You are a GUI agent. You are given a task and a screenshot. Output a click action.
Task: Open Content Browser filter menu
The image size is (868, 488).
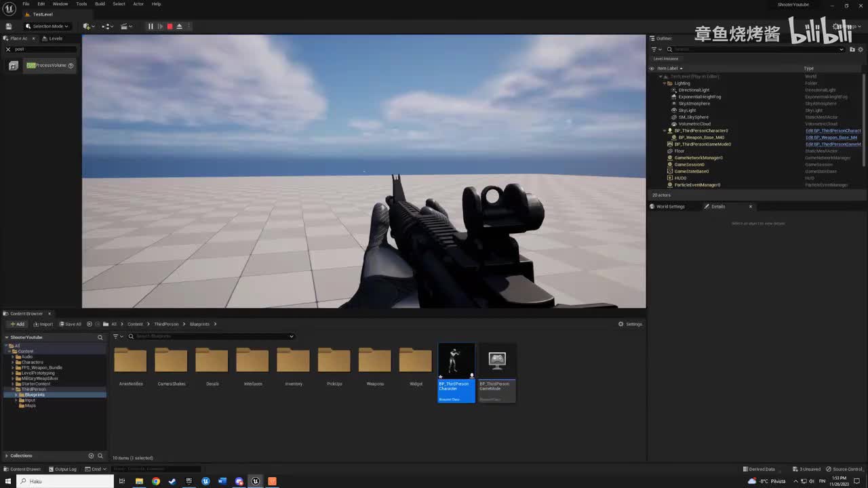click(x=117, y=336)
